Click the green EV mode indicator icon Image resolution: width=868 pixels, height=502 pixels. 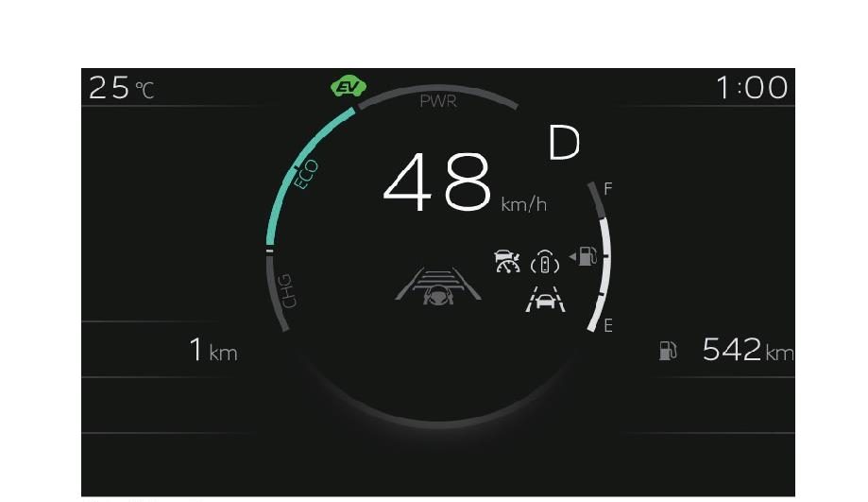349,86
